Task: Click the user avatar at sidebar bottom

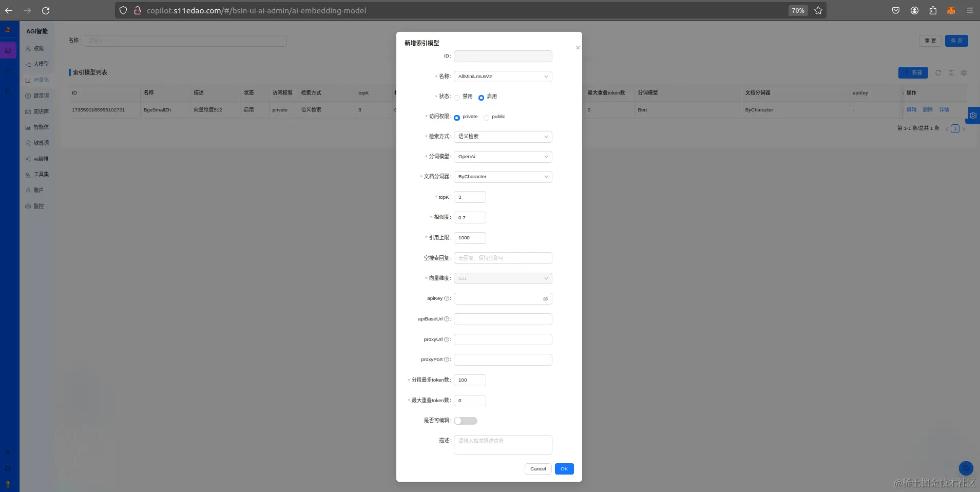Action: coord(8,484)
